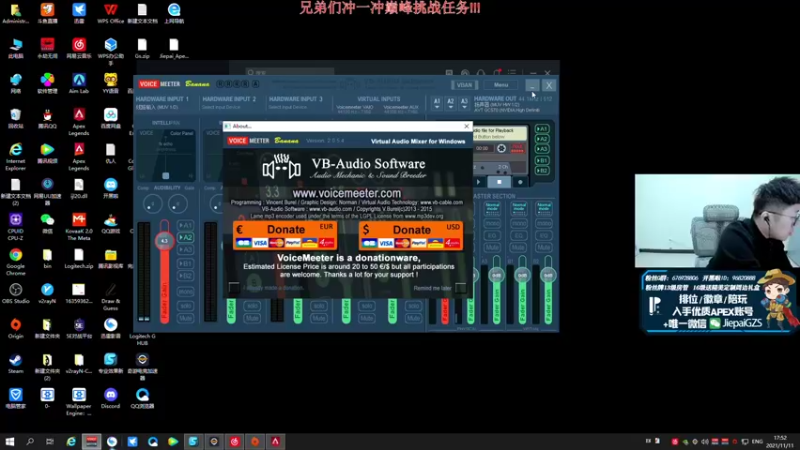Click the ENG input language indicator
The image size is (800, 450).
[x=758, y=441]
